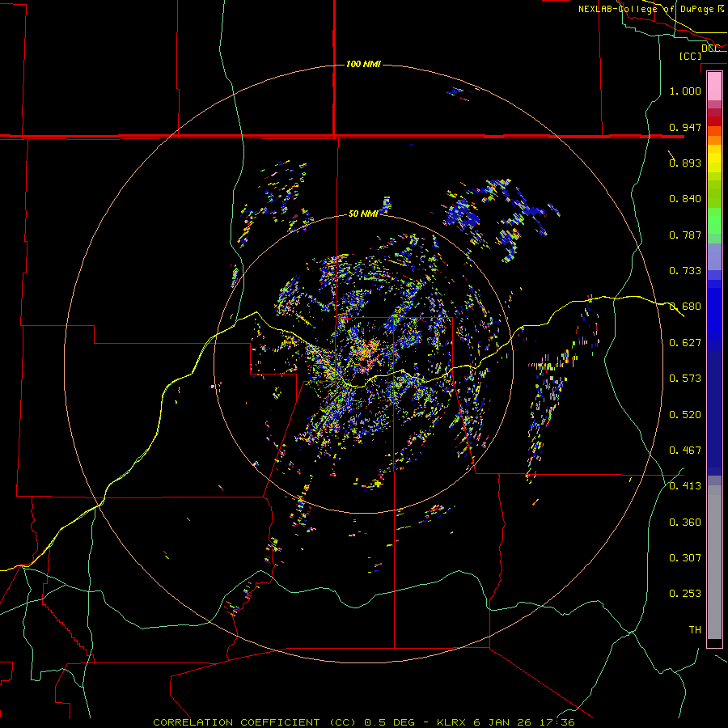The width and height of the screenshot is (728, 728).
Task: Click the [CC] legend title
Action: pos(690,56)
